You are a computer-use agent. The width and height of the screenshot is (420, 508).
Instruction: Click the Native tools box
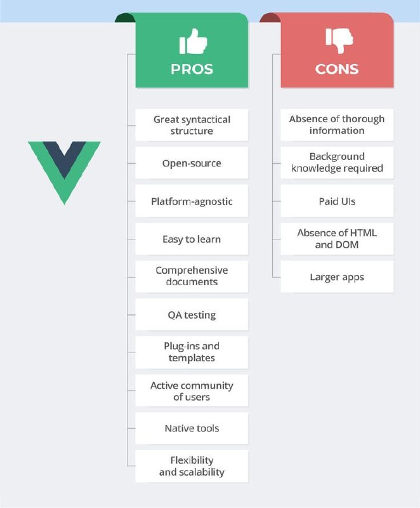[192, 428]
